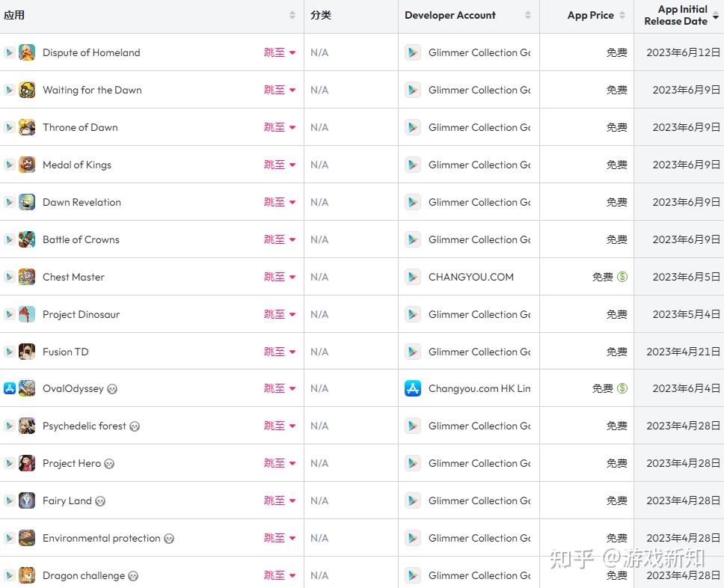Screen dimensions: 724x588
Task: Click the sort arrows in Developer Account header
Action: click(x=528, y=15)
